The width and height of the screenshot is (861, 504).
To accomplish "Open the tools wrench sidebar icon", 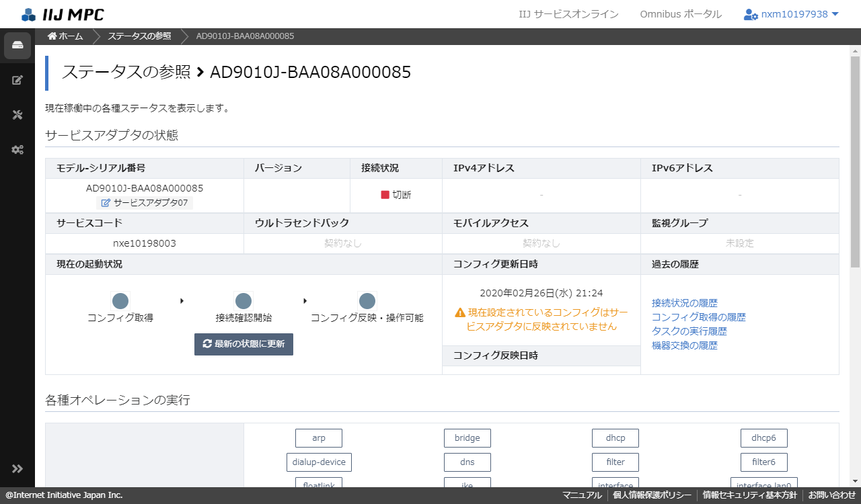I will pos(17,115).
